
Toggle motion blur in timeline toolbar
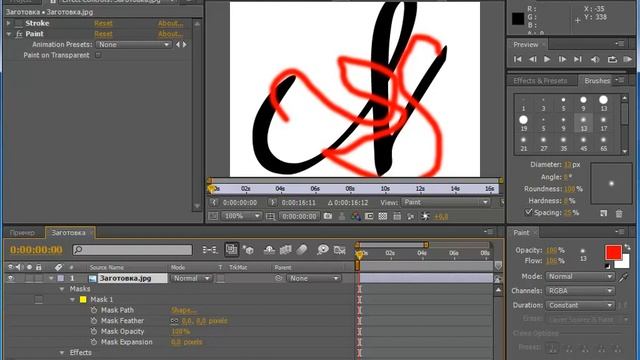[302, 249]
